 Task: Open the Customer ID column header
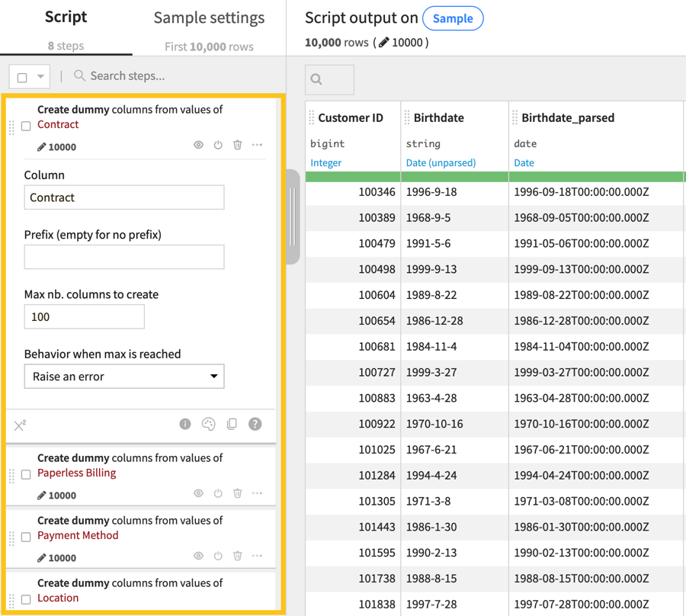351,117
